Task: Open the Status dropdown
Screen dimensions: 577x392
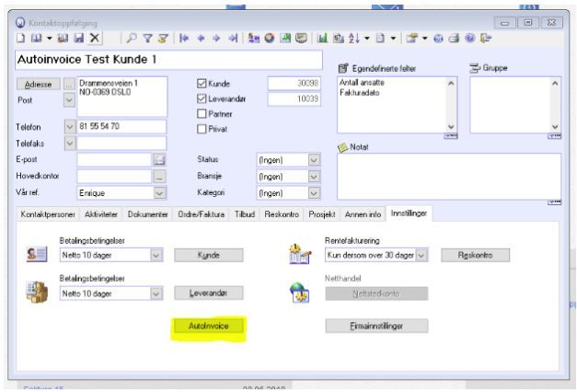Action: (314, 160)
